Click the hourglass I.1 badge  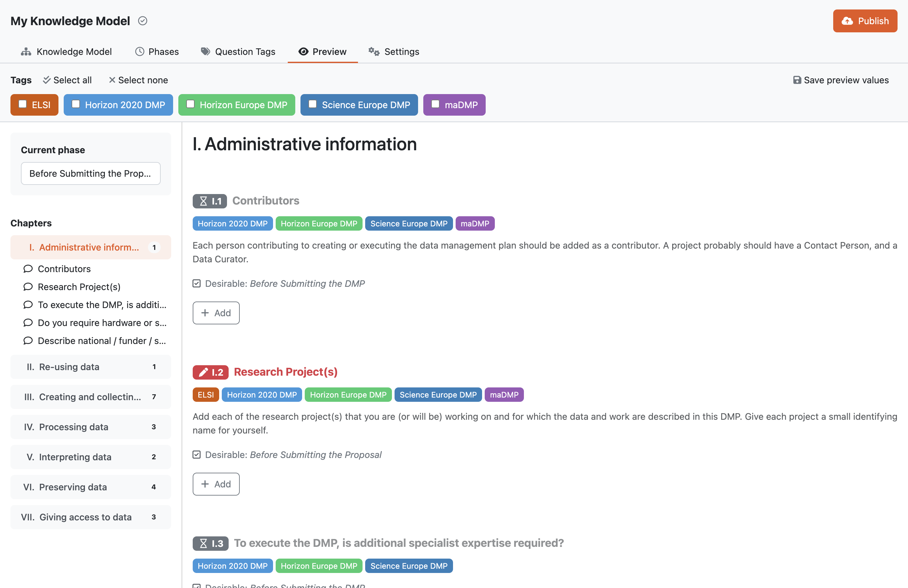click(209, 201)
